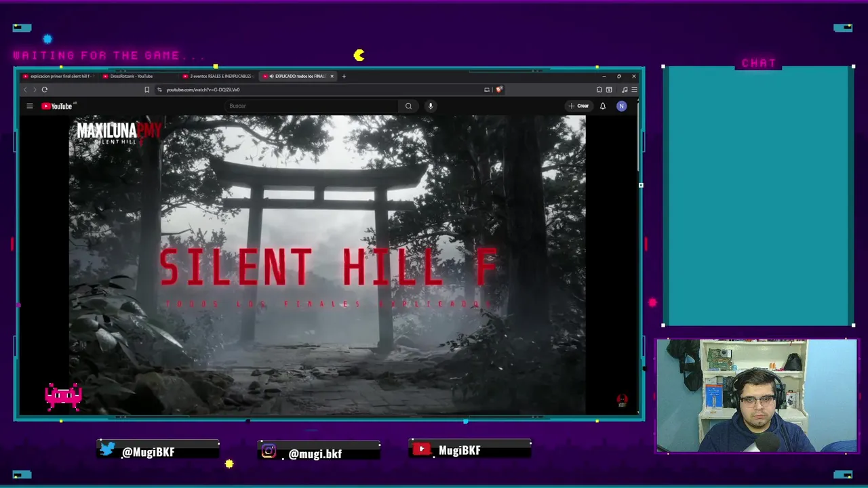Open the account avatar menu
Viewport: 868px width, 488px height.
tap(621, 106)
